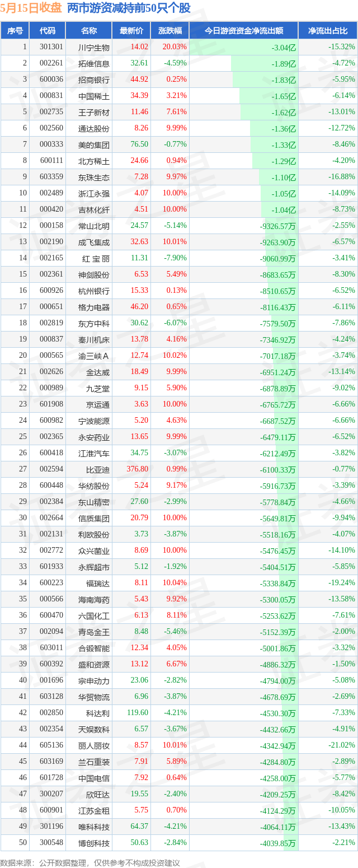The width and height of the screenshot is (358, 868).
Task: Click stock name 金达威
Action: pyautogui.click(x=98, y=372)
